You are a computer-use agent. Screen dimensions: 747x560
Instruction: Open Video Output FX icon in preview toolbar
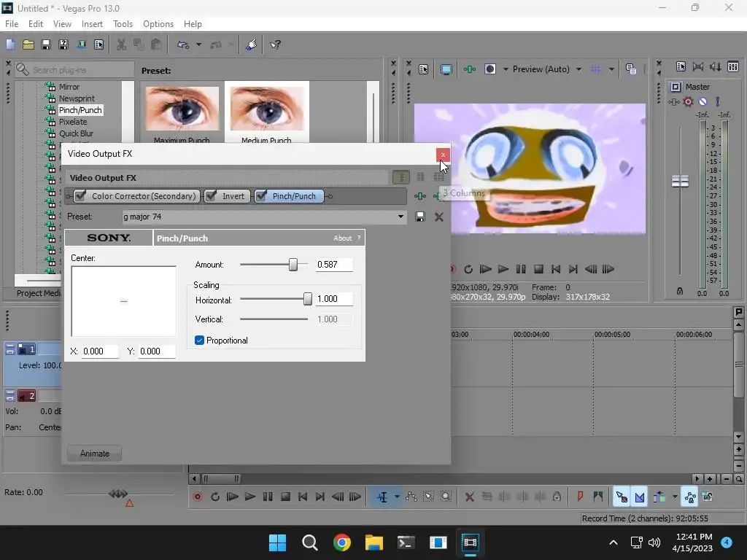[x=469, y=69]
